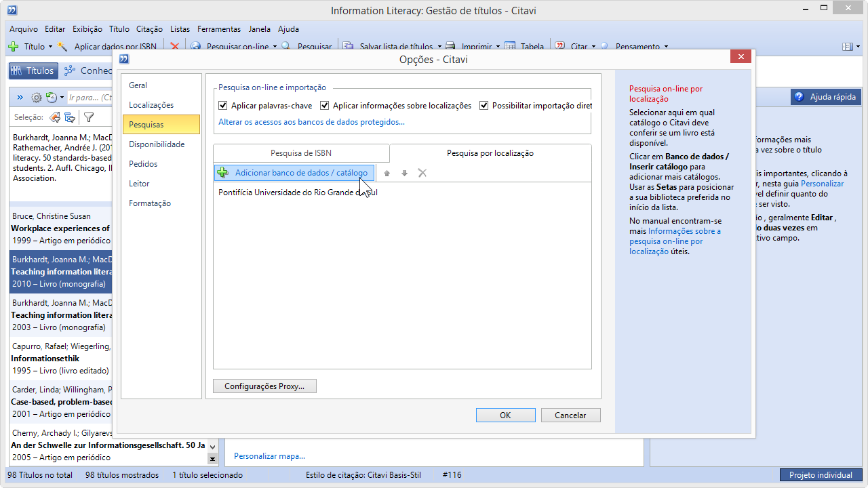868x488 pixels.
Task: Expand the Imprimir dropdown arrow
Action: [x=498, y=47]
